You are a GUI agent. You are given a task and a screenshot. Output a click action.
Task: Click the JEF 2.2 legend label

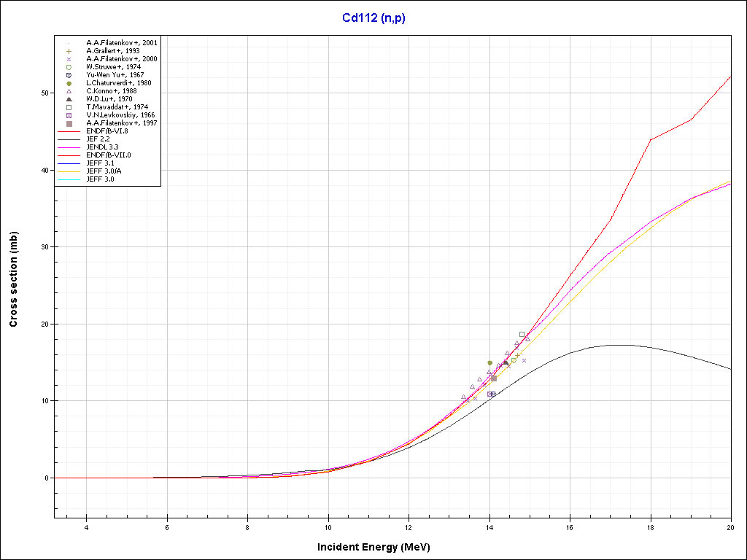[98, 139]
